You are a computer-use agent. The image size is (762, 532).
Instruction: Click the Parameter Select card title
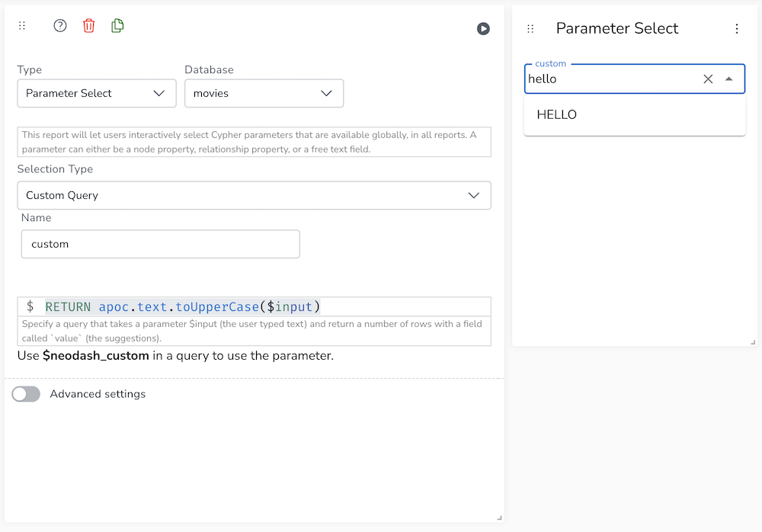click(x=616, y=29)
